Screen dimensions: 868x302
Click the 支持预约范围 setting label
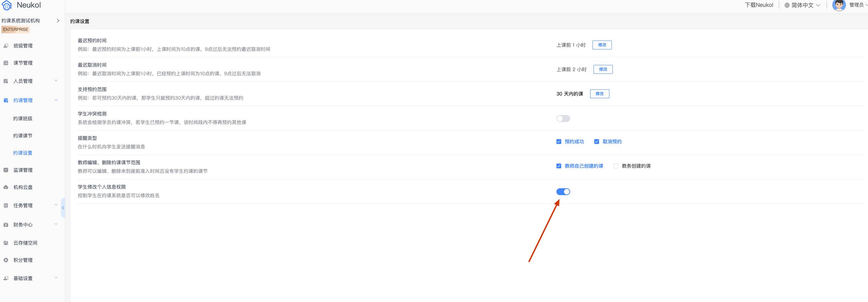pos(92,89)
